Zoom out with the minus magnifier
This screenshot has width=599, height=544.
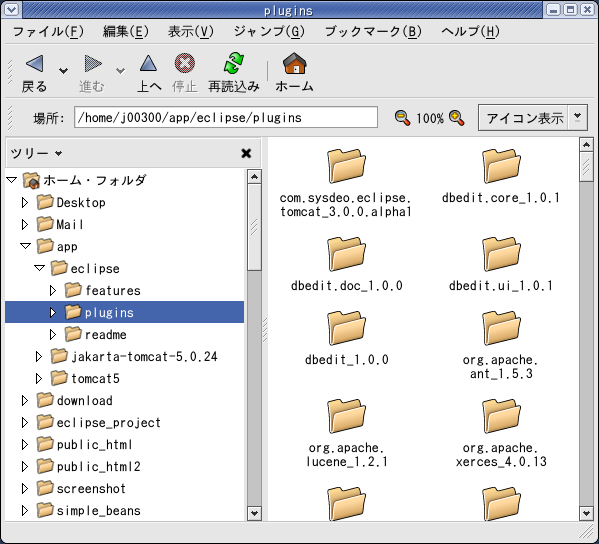point(402,118)
